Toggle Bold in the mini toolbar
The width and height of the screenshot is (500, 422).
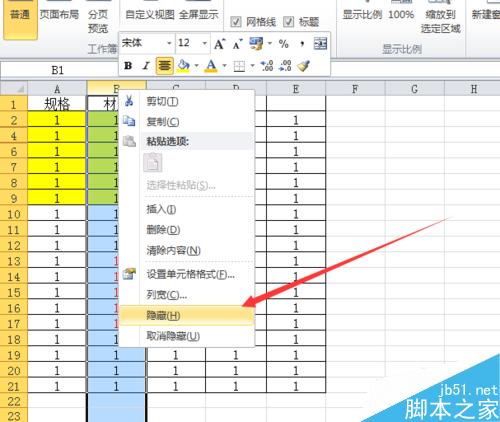coord(128,66)
